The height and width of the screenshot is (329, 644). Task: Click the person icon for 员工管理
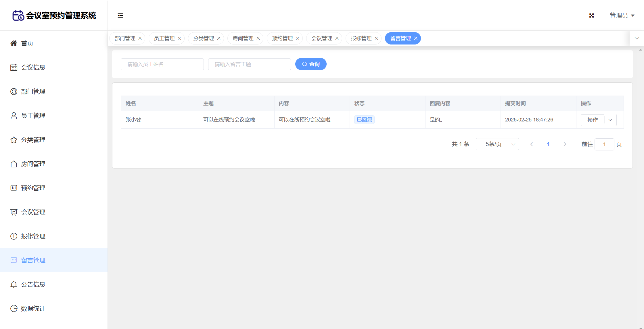point(14,116)
